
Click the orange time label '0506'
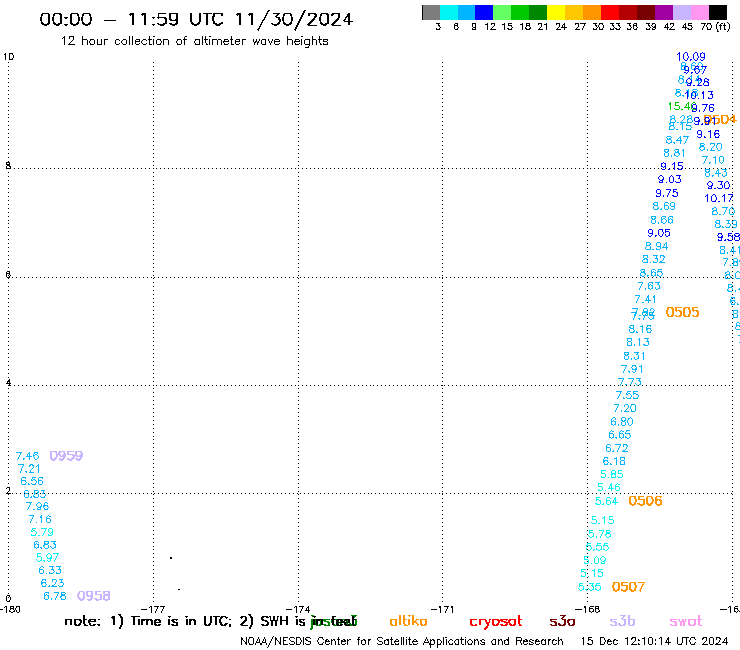tap(645, 501)
